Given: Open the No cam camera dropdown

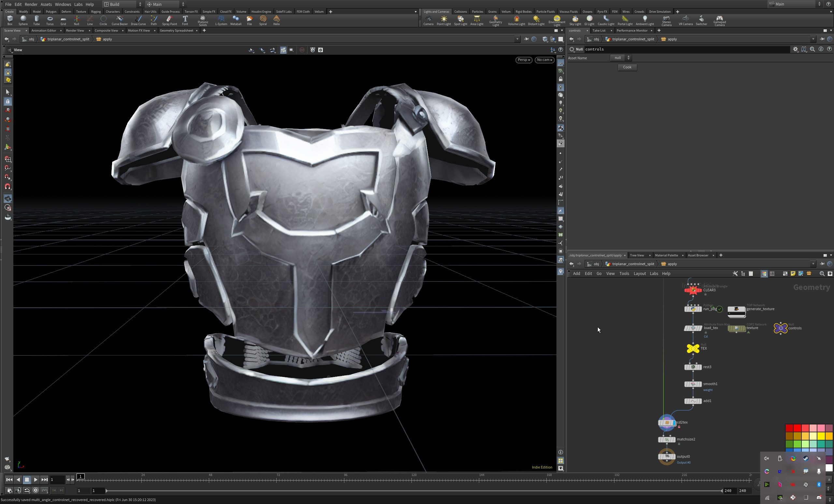Looking at the screenshot, I should coord(544,60).
